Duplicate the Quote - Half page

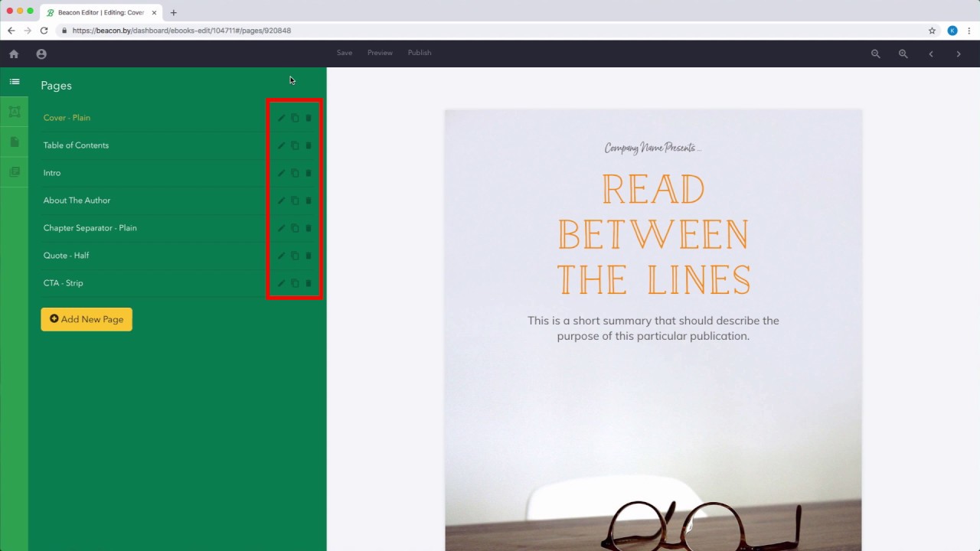coord(295,256)
